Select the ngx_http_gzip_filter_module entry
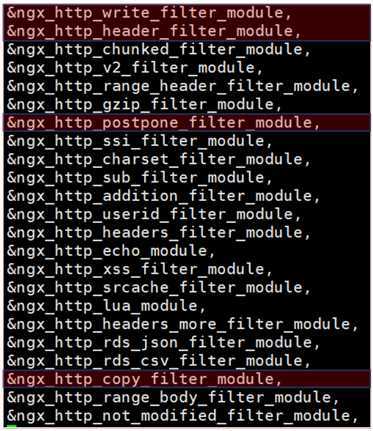Screen dimensions: 373x431 (144, 105)
